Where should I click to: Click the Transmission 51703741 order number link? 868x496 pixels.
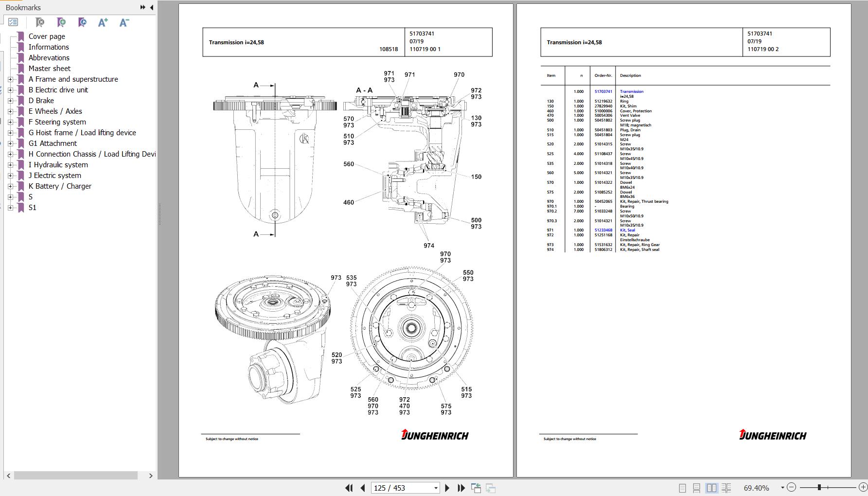603,91
